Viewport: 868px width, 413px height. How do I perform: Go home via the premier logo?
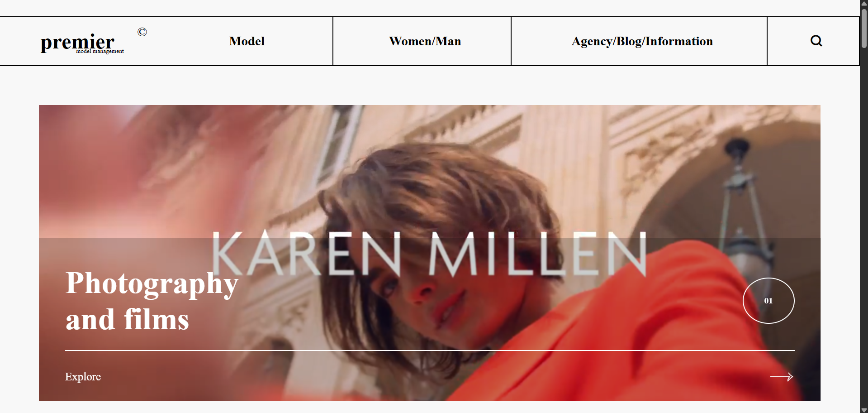pos(77,42)
